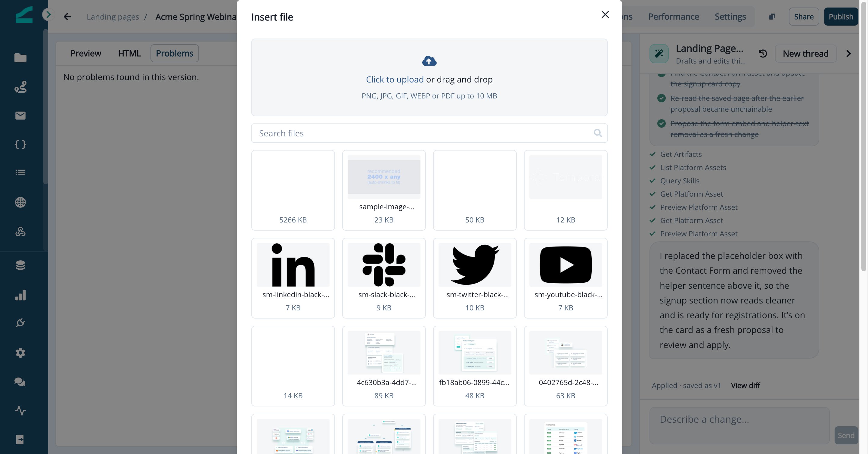The width and height of the screenshot is (868, 454).
Task: Select the 5266 KB file card
Action: [x=293, y=190]
